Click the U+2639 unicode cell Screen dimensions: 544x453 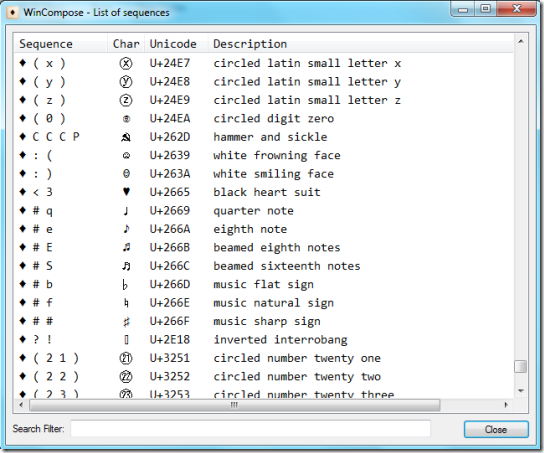point(170,155)
